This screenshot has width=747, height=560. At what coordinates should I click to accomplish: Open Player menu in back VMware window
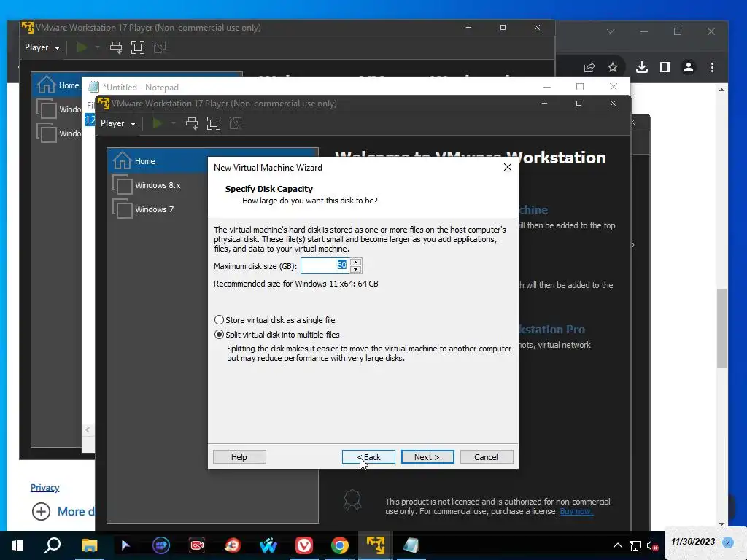(42, 47)
